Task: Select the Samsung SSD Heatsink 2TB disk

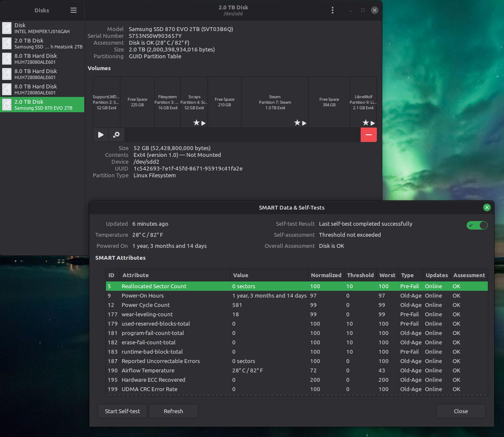Action: [x=42, y=43]
